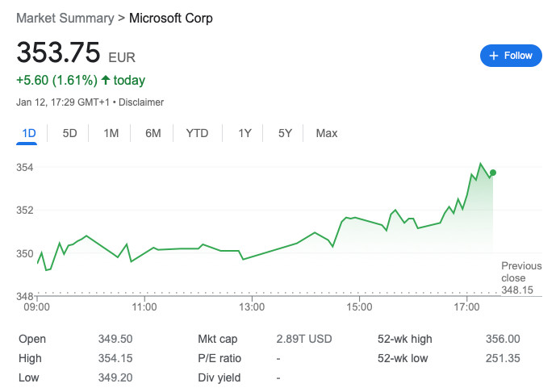Click the Jan 12, 17:29 GMT+1 timestamp
Screen dimensions: 560x392
(63, 102)
